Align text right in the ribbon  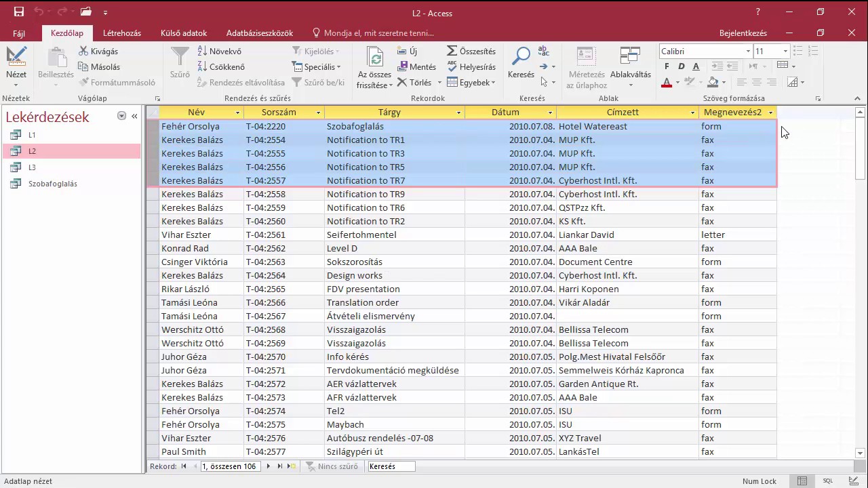771,82
